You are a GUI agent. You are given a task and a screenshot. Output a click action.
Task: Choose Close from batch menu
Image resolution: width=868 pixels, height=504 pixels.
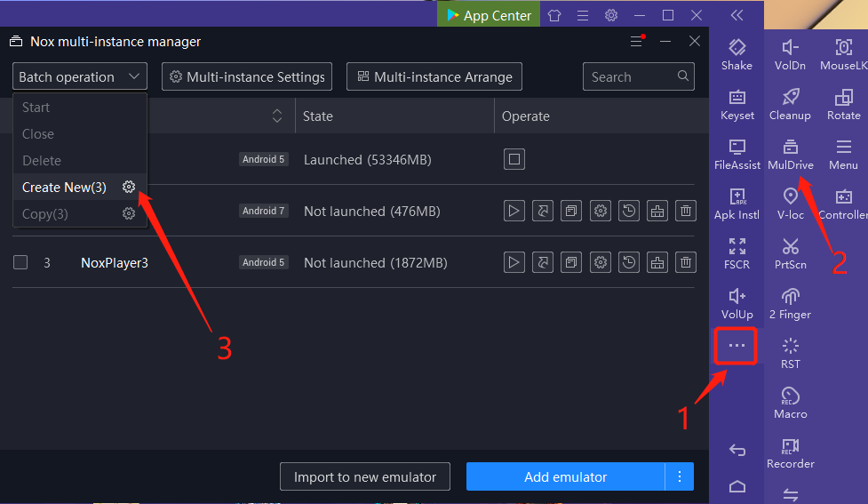click(x=38, y=134)
